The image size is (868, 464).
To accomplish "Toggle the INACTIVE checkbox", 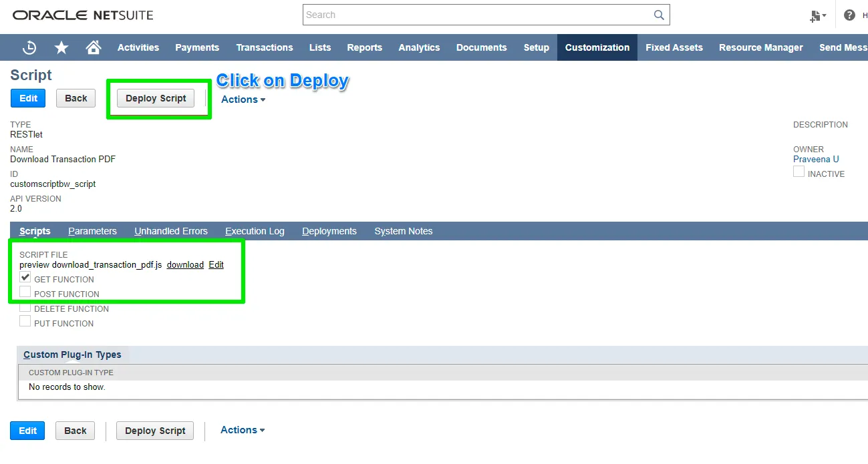I will [x=799, y=172].
